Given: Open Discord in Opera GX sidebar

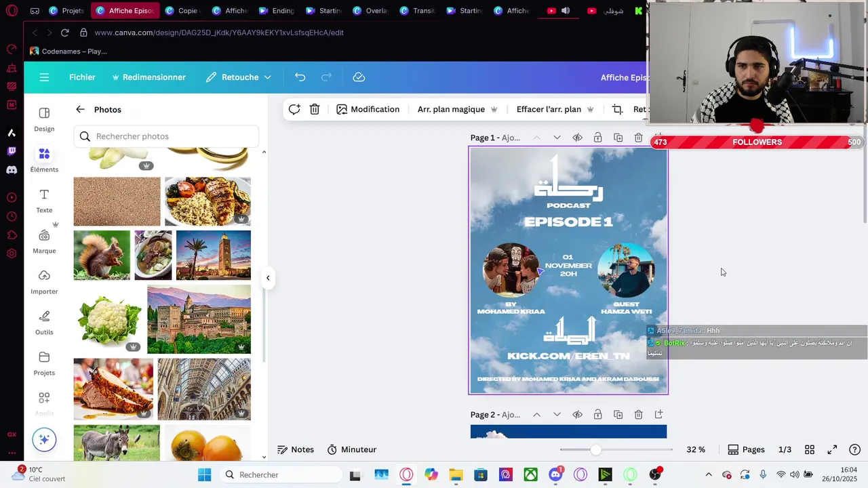Looking at the screenshot, I should coord(12,170).
